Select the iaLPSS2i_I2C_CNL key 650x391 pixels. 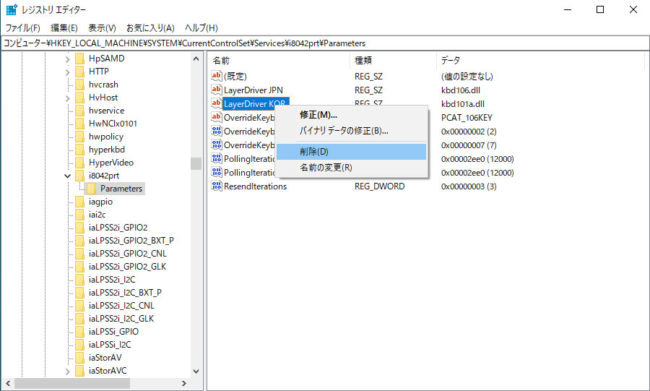coord(121,306)
